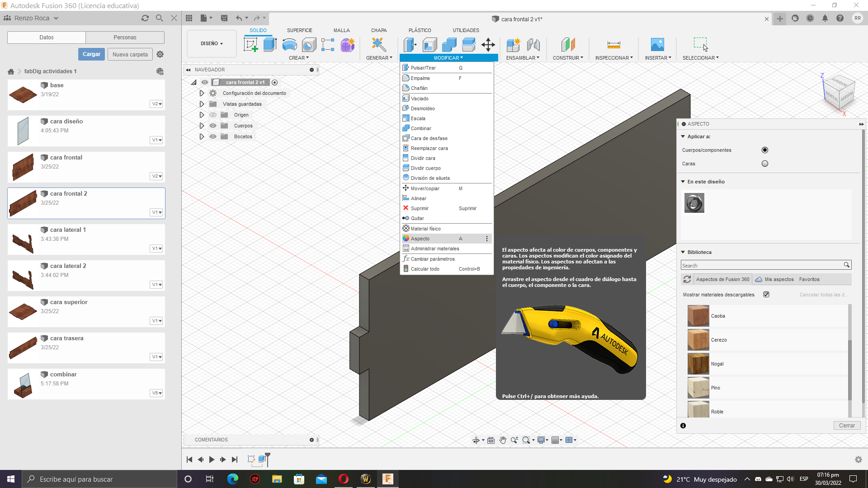Click the timeline Play button
The height and width of the screenshot is (488, 868).
[212, 460]
